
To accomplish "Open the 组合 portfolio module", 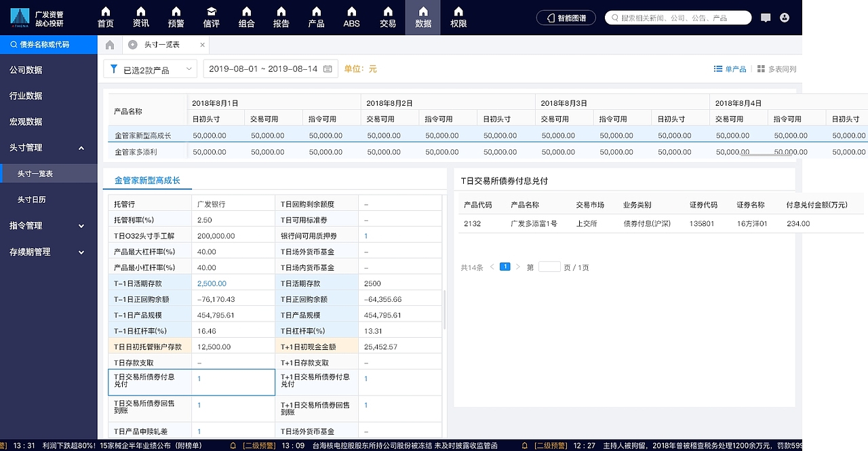I will pyautogui.click(x=246, y=17).
